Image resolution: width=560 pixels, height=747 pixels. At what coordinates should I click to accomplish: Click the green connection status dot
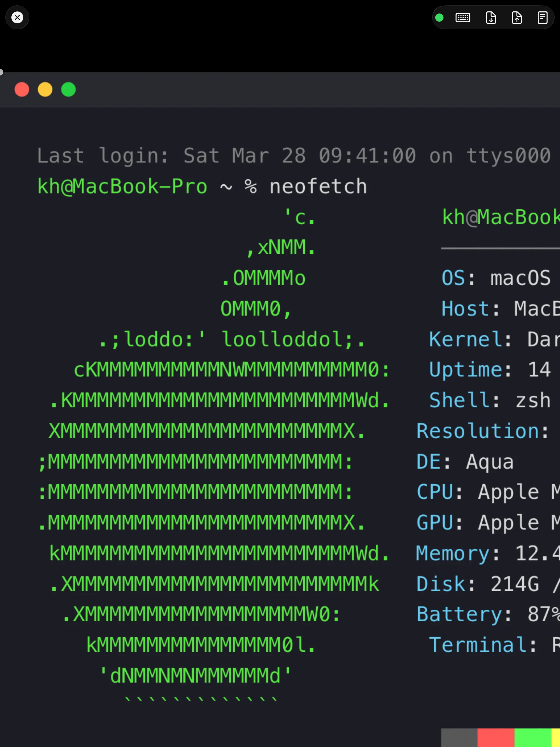point(439,18)
